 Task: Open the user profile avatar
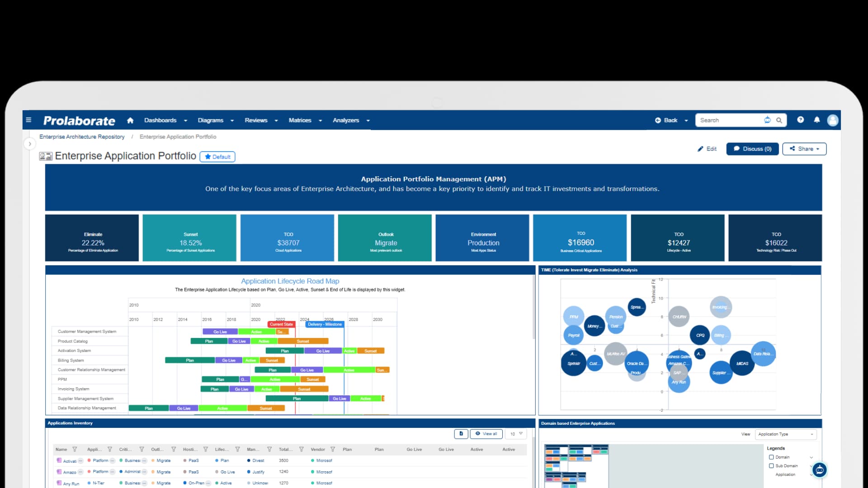click(832, 120)
